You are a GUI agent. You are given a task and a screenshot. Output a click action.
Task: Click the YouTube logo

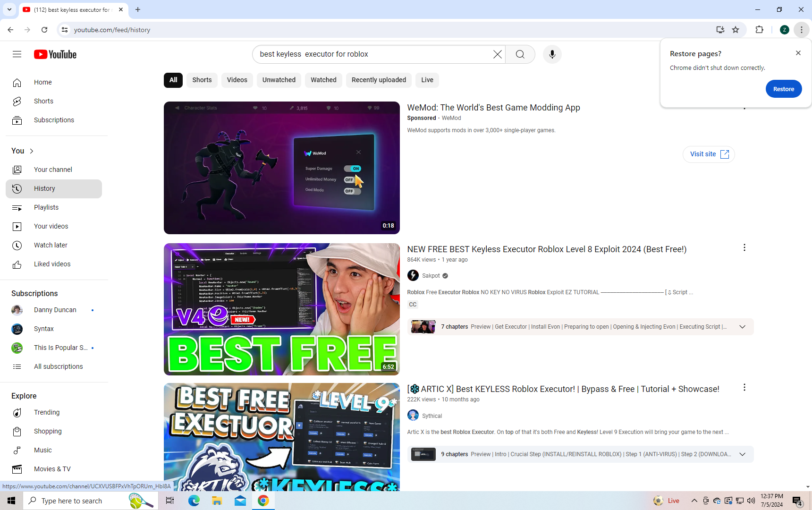coord(55,54)
